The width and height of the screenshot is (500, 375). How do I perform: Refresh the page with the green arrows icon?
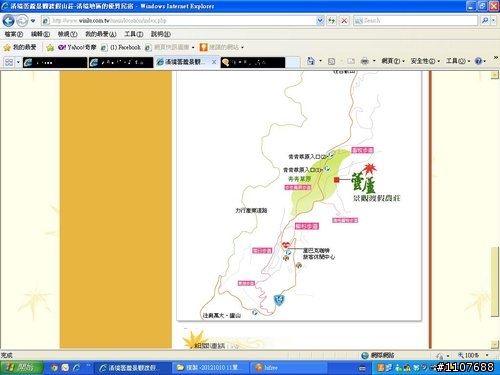331,21
